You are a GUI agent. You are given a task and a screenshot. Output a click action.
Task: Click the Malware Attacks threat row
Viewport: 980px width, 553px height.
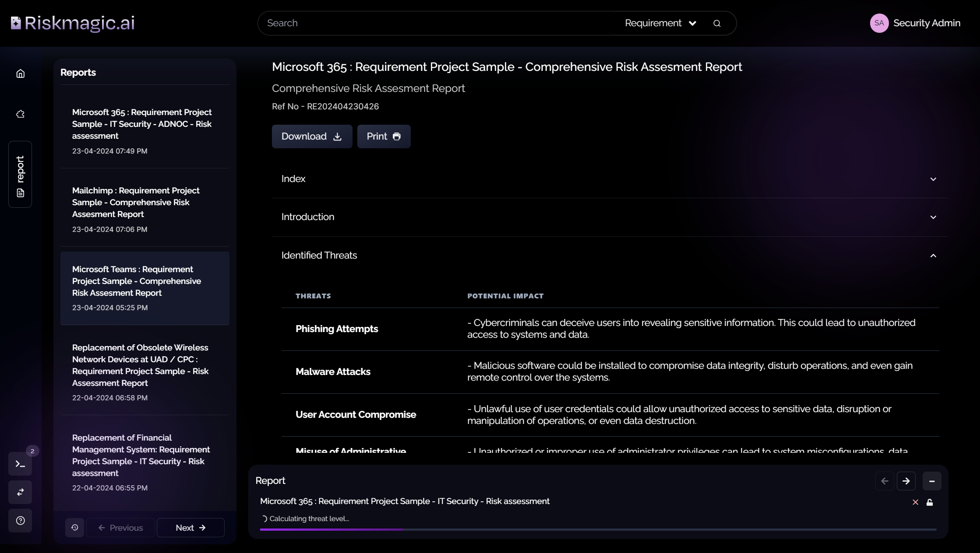tap(610, 372)
